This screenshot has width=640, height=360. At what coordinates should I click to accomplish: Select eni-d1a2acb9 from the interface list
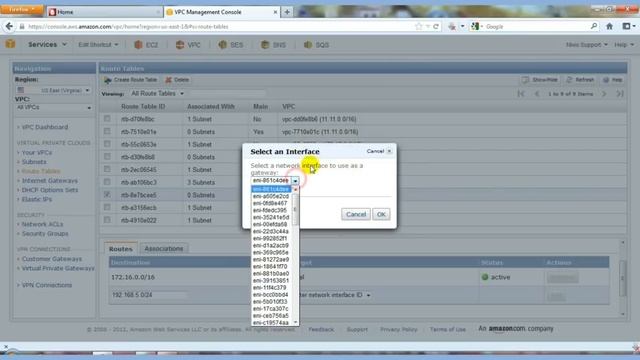coord(271,245)
